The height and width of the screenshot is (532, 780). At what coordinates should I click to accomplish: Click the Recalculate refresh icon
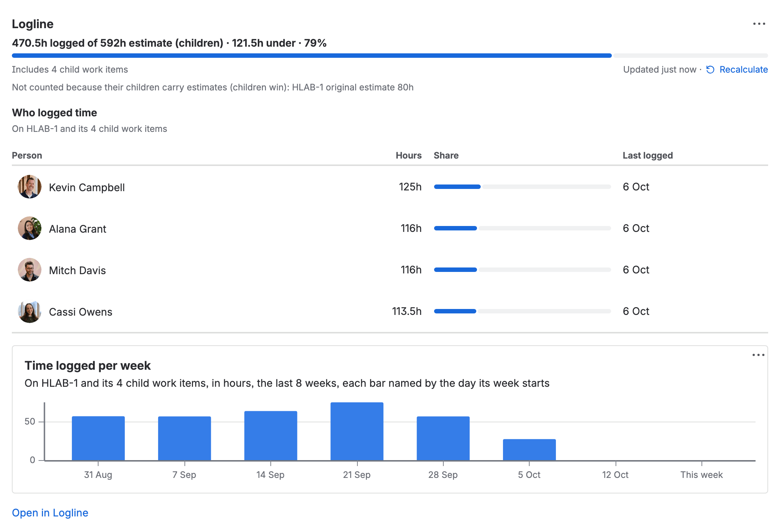click(710, 70)
